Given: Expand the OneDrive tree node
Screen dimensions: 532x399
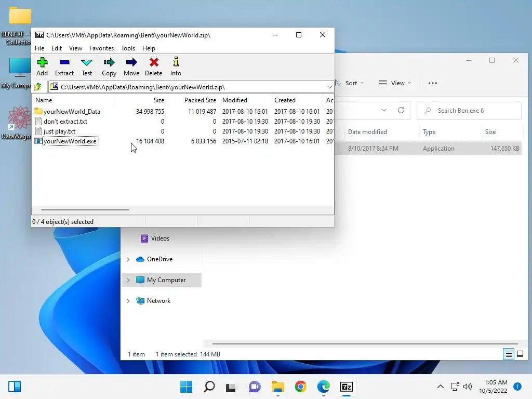Looking at the screenshot, I should tap(128, 260).
